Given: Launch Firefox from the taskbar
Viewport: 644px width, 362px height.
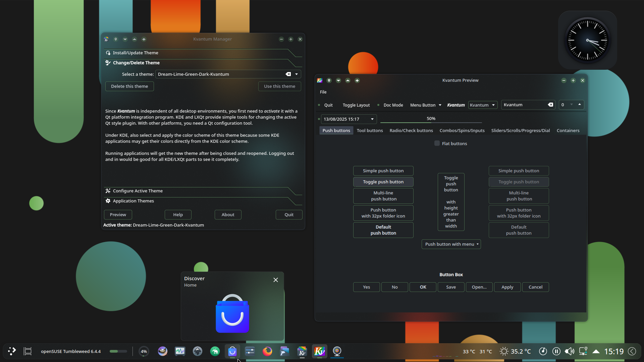Looking at the screenshot, I should (x=267, y=351).
